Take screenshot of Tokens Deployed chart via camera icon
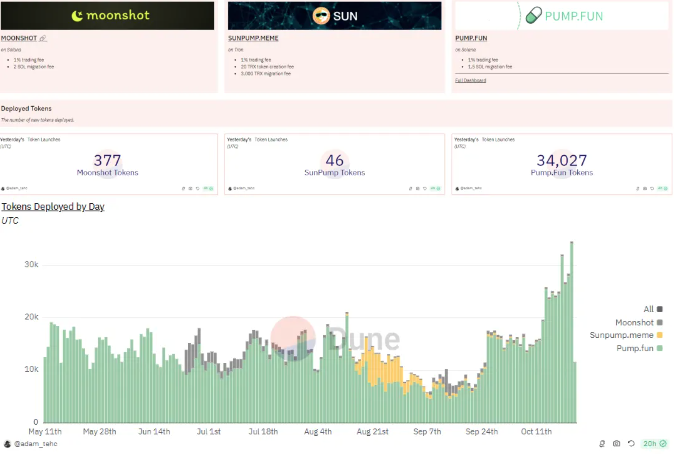The image size is (674, 454). [x=616, y=444]
